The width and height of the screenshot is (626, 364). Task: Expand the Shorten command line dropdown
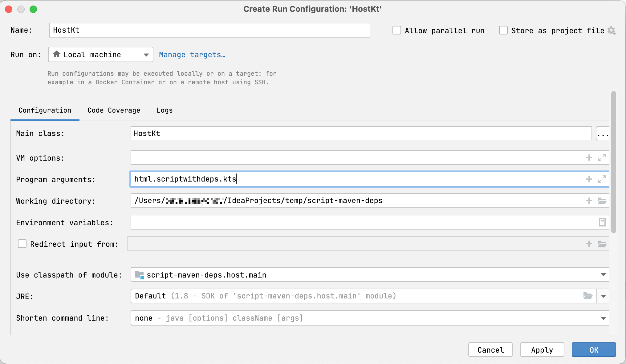[x=604, y=318]
